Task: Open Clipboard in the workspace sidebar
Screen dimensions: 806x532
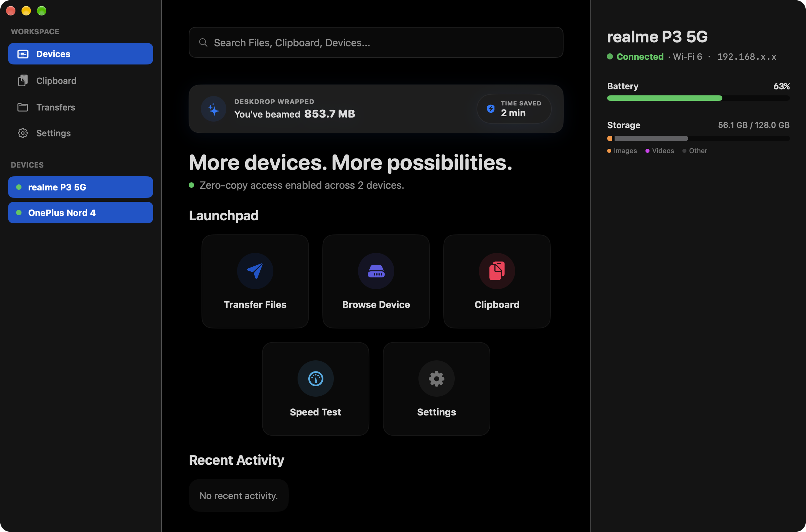Action: pyautogui.click(x=80, y=81)
